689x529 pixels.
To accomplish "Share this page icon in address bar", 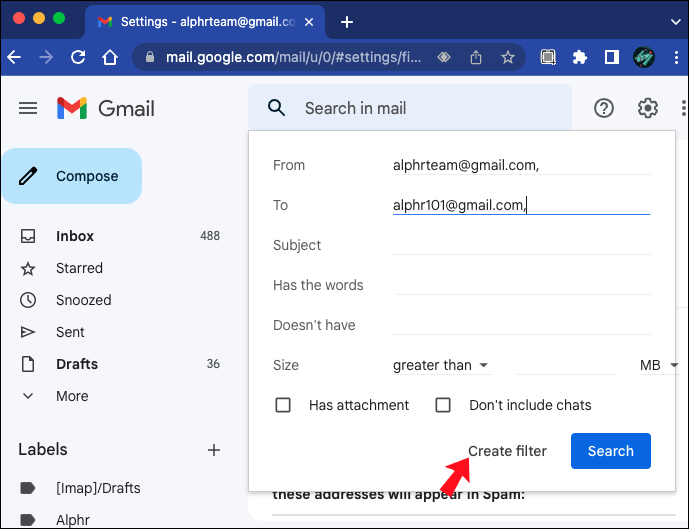I will click(x=476, y=57).
